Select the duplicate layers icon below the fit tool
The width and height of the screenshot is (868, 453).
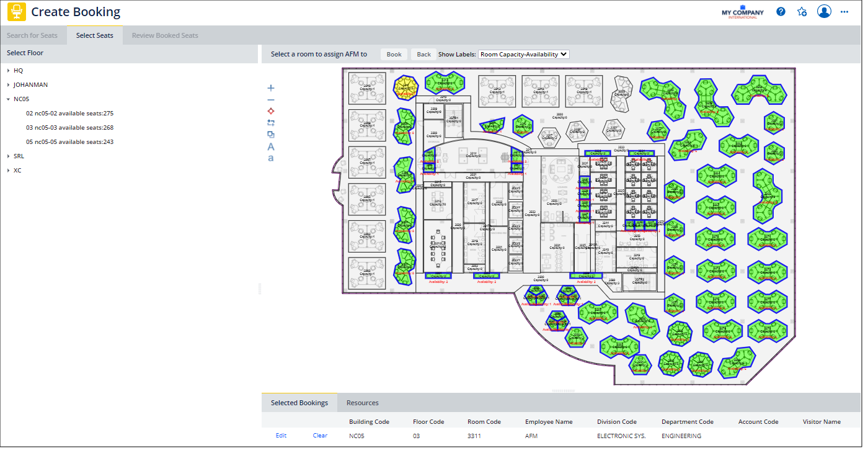(270, 134)
